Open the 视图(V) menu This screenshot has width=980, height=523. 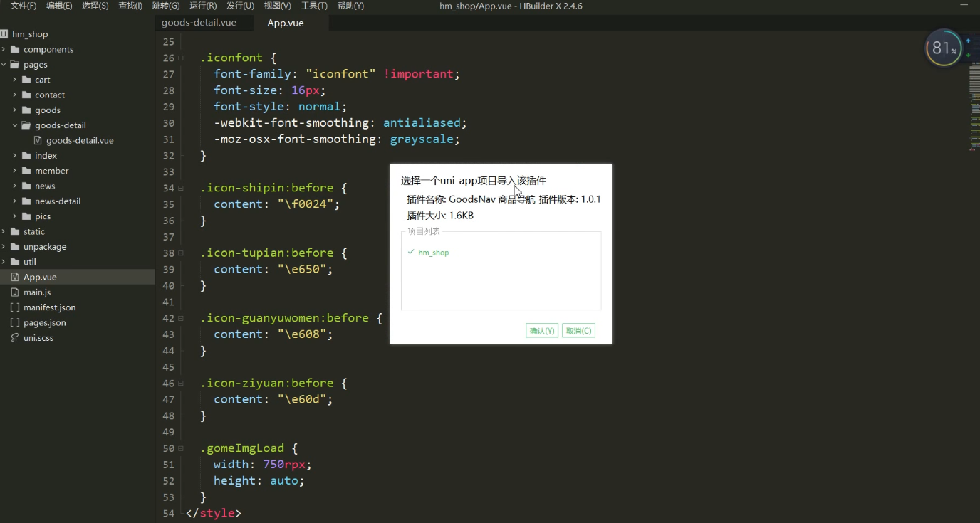pos(277,6)
